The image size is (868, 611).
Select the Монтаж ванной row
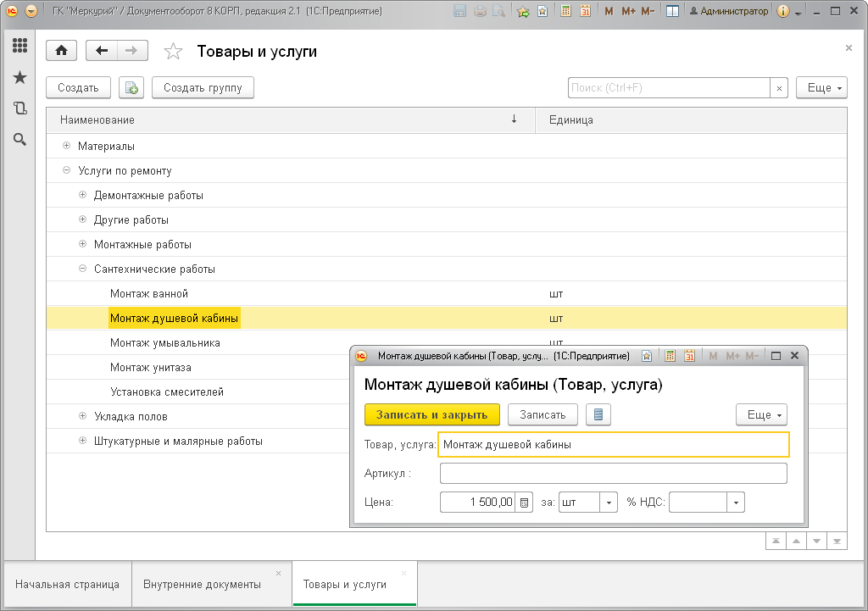pyautogui.click(x=447, y=293)
